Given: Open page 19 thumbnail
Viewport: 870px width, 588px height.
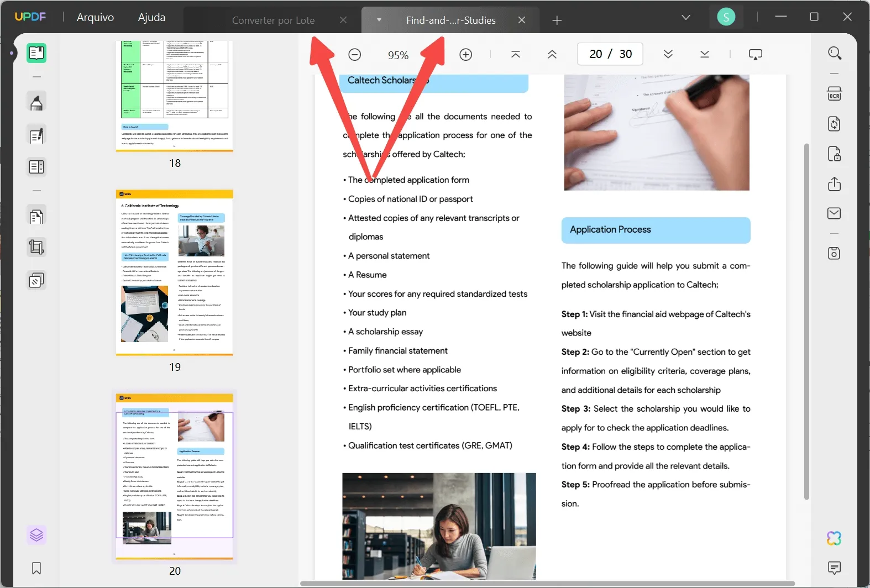Looking at the screenshot, I should click(175, 273).
